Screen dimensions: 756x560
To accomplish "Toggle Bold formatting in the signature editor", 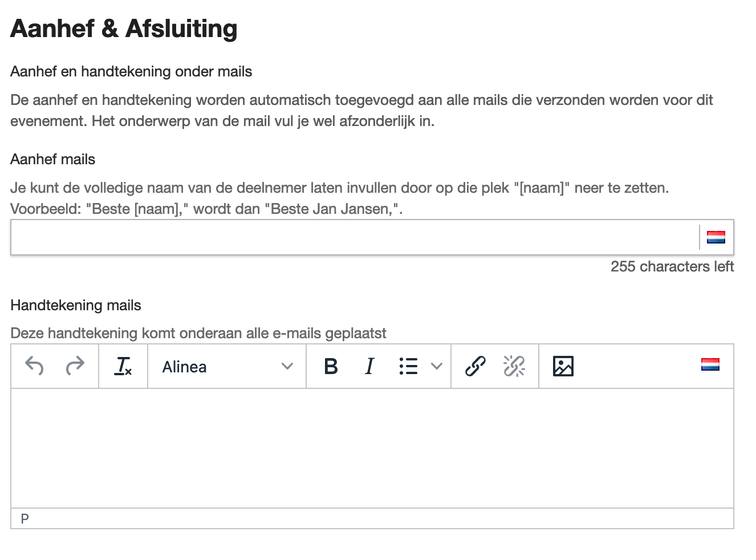I will click(x=331, y=367).
